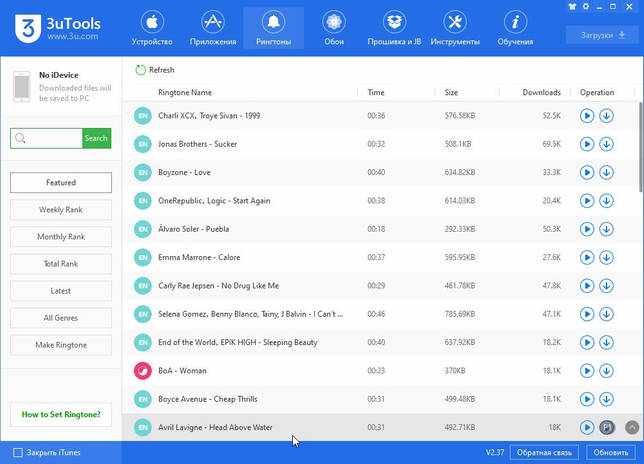
Task: Download Boyzone - Love ringtone
Action: [x=606, y=172]
